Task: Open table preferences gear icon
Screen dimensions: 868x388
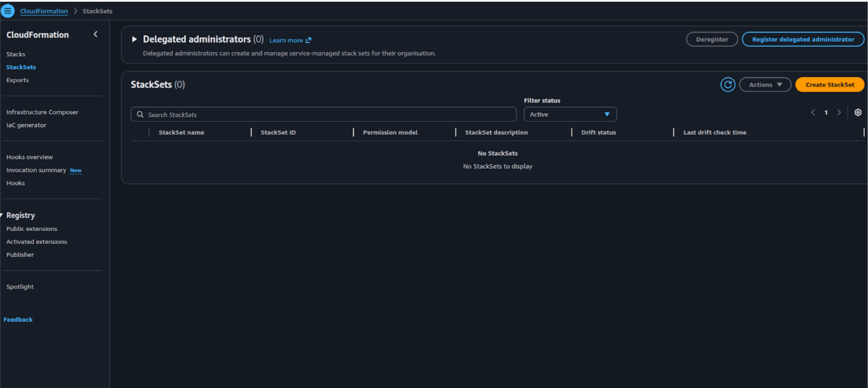Action: 858,113
